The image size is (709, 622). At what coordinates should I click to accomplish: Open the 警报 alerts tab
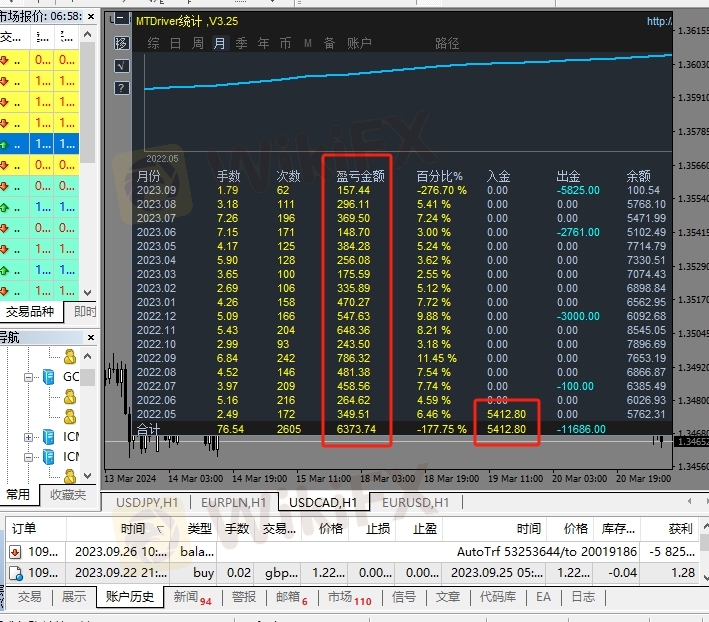pos(244,597)
